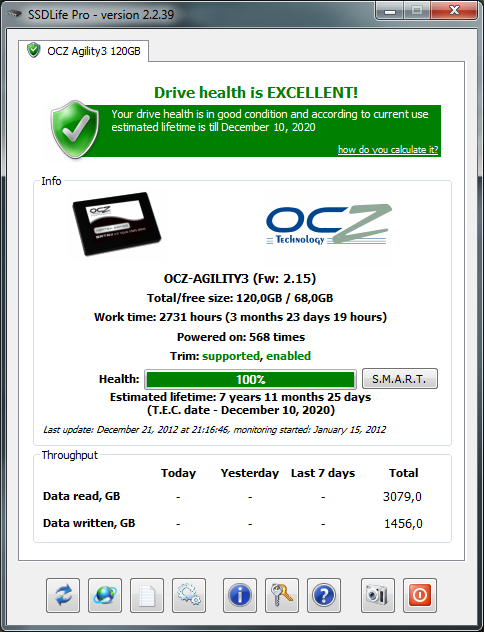Click the Refresh data icon button
Image resolution: width=485 pixels, height=633 pixels.
[x=63, y=595]
